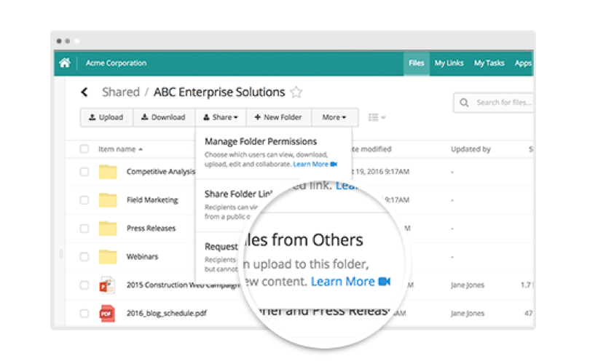Image resolution: width=606 pixels, height=364 pixels.
Task: Open 2016_blog_schedule.pdf file name
Action: point(167,313)
